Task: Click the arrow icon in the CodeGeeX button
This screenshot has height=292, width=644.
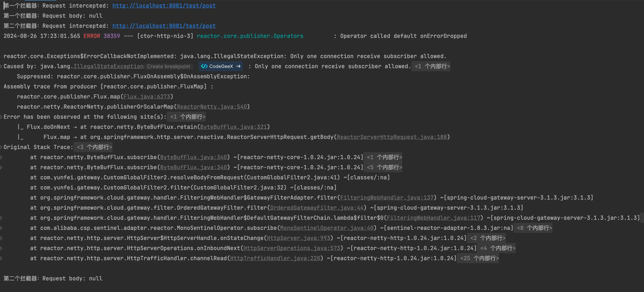Action: pos(238,66)
